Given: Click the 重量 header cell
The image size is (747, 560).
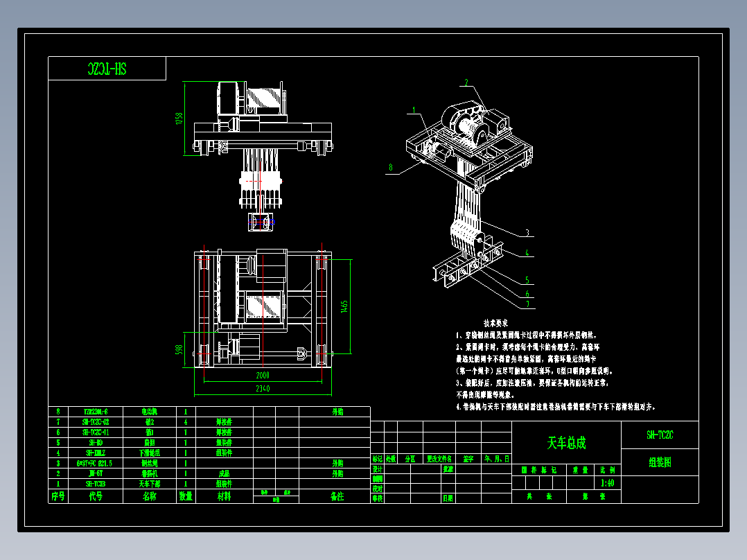Looking at the screenshot, I should pyautogui.click(x=580, y=470).
